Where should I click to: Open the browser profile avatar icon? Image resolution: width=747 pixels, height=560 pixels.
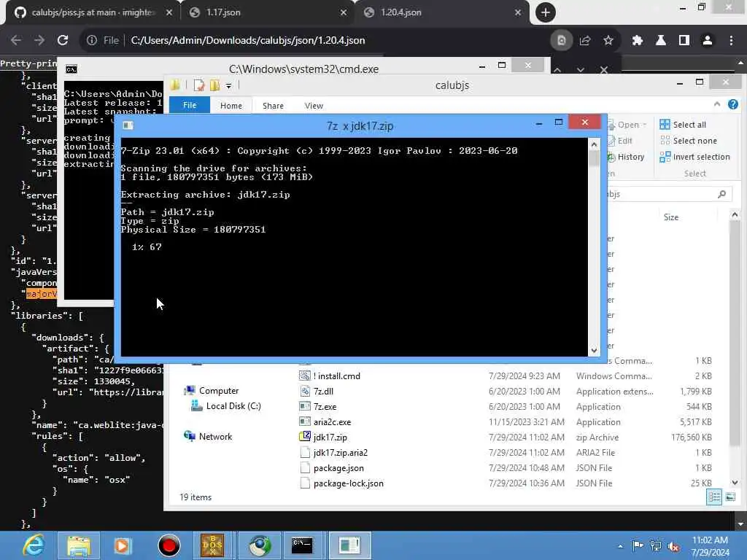708,41
